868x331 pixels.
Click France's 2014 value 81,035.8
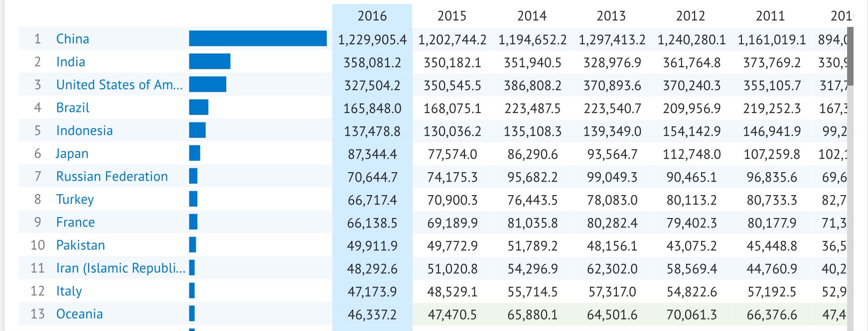[532, 223]
